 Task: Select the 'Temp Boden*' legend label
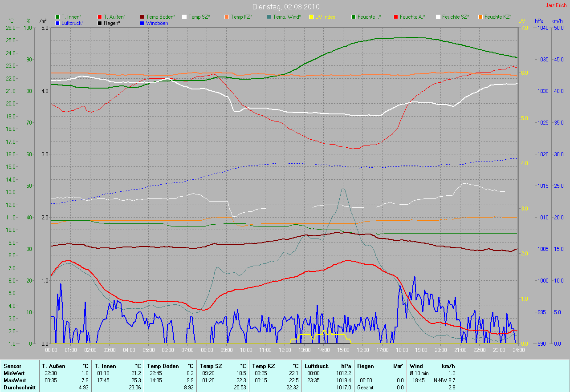point(160,17)
